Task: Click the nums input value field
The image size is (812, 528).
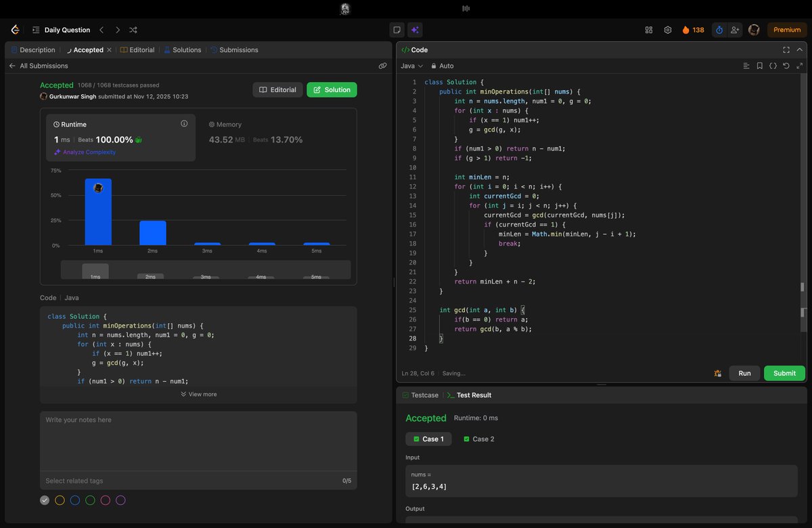Action: point(602,481)
